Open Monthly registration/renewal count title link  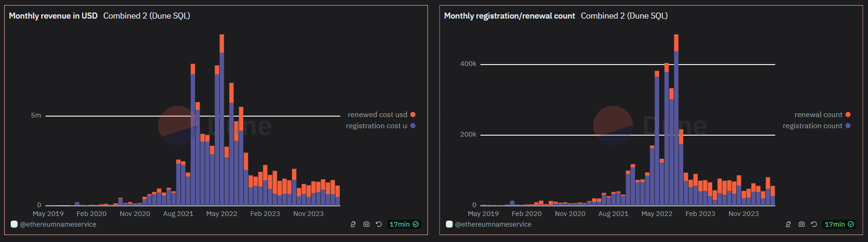pyautogui.click(x=509, y=16)
